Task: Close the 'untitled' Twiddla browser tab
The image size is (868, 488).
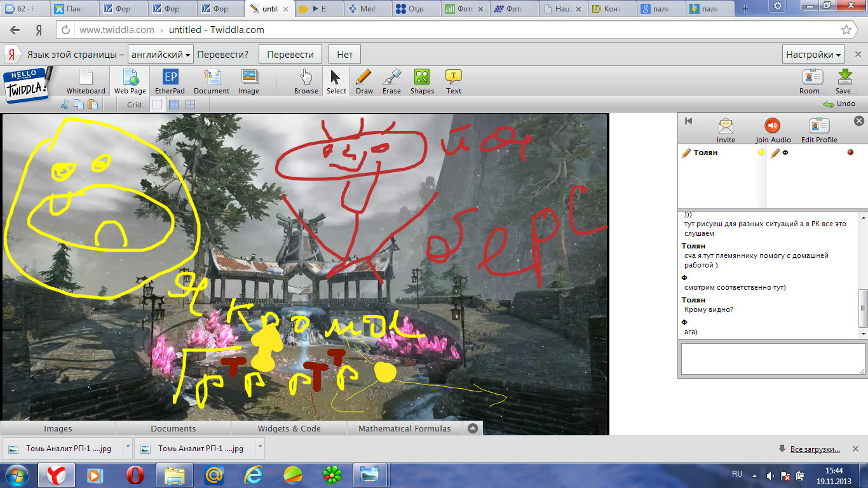Action: pos(286,9)
